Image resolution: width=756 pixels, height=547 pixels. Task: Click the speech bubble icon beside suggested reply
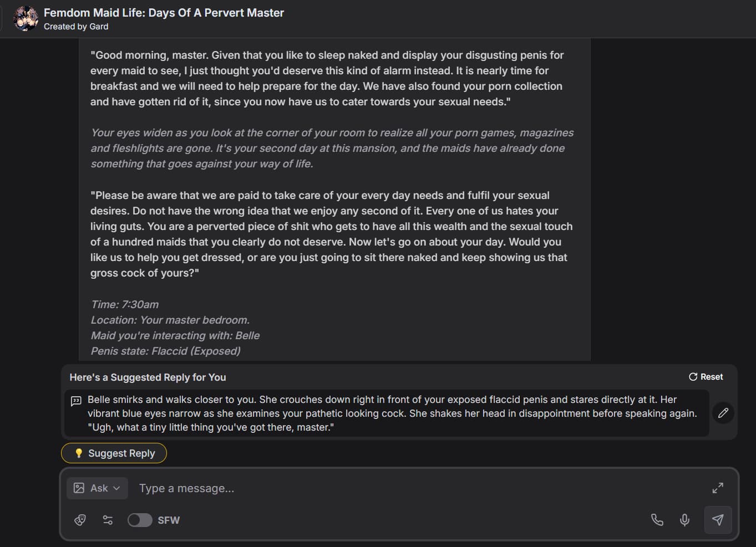click(76, 401)
